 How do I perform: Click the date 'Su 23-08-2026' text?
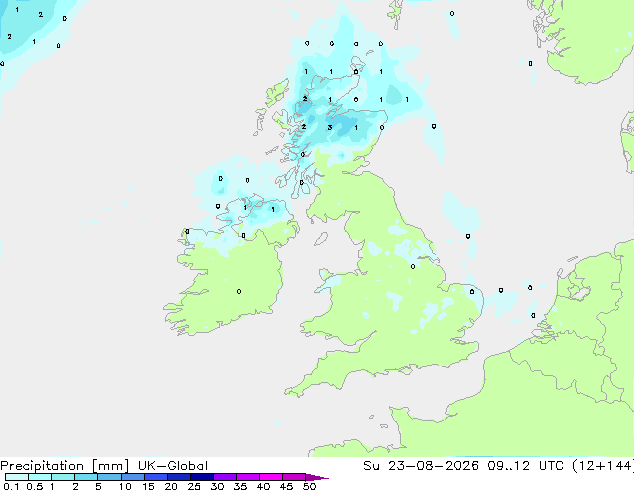click(421, 466)
